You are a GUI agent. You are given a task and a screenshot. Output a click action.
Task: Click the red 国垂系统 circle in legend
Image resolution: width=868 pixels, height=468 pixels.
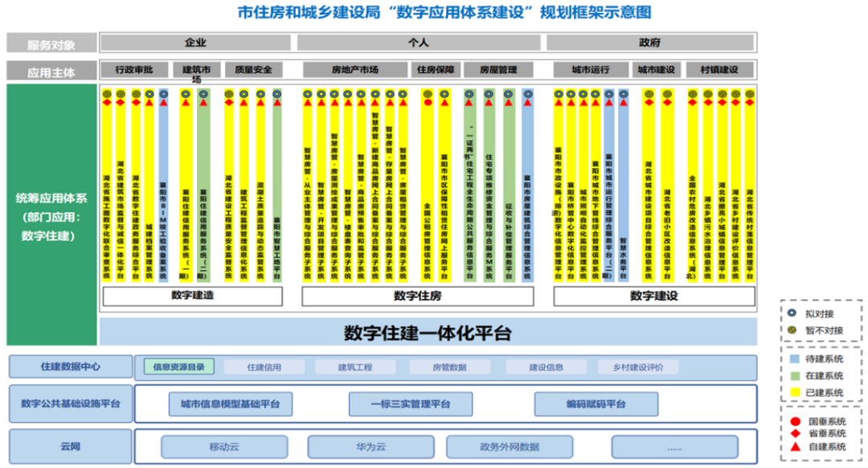[796, 421]
